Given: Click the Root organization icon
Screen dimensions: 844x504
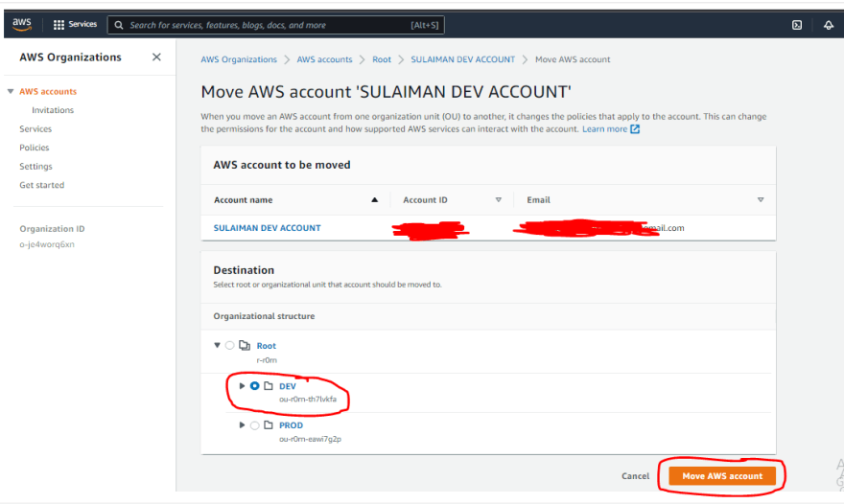Looking at the screenshot, I should 245,345.
